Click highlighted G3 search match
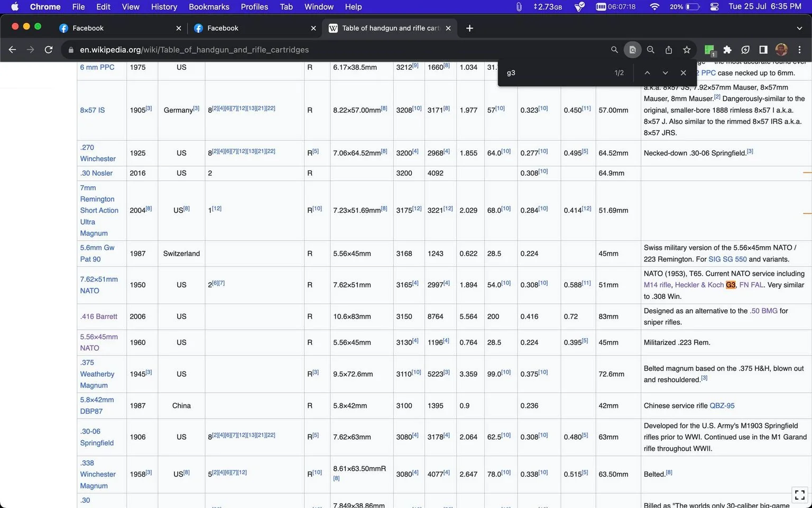 coord(731,285)
